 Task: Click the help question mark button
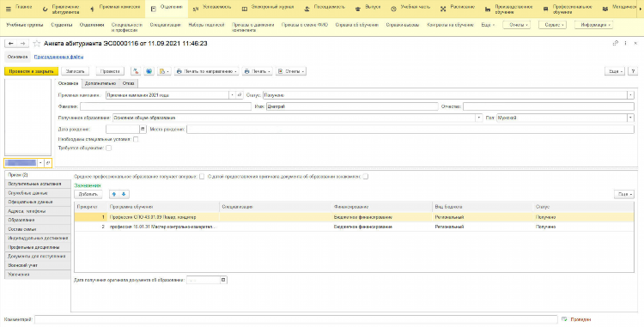coord(633,71)
